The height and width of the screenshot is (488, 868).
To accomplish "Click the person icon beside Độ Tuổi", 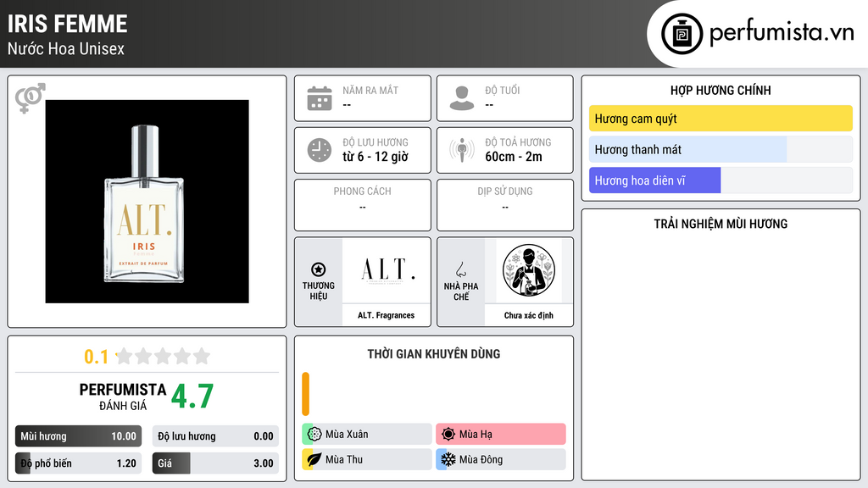I will pos(462,98).
